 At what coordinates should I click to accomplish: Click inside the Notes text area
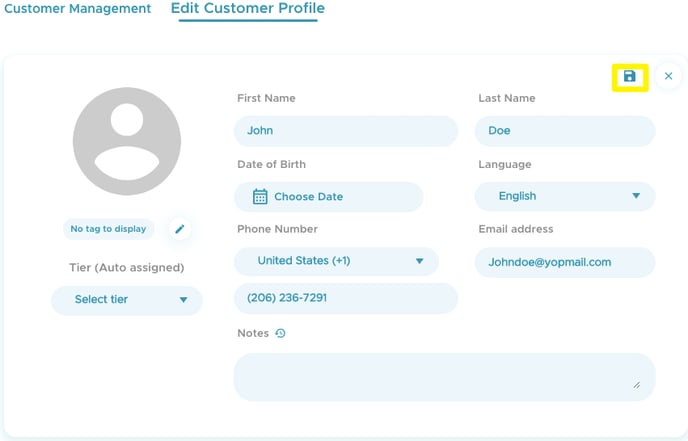[444, 377]
